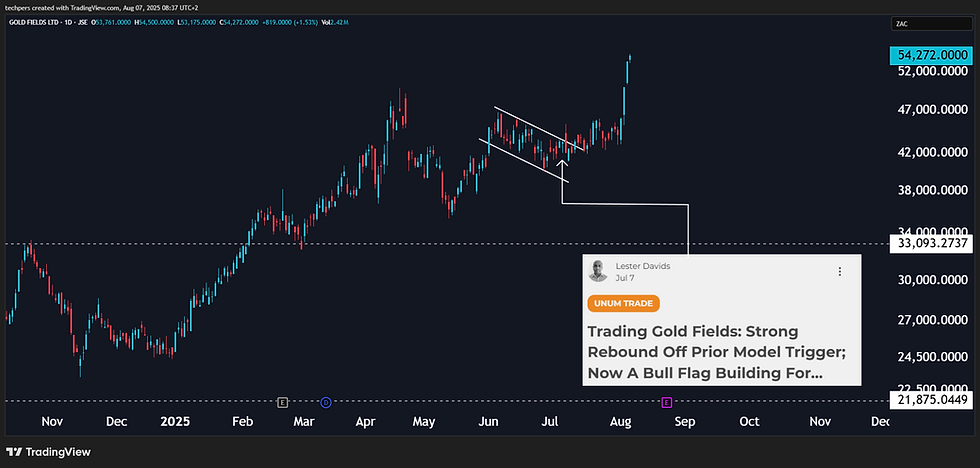This screenshot has height=468, width=980.
Task: Click the high value 54,500.0000
Action: pyautogui.click(x=156, y=22)
